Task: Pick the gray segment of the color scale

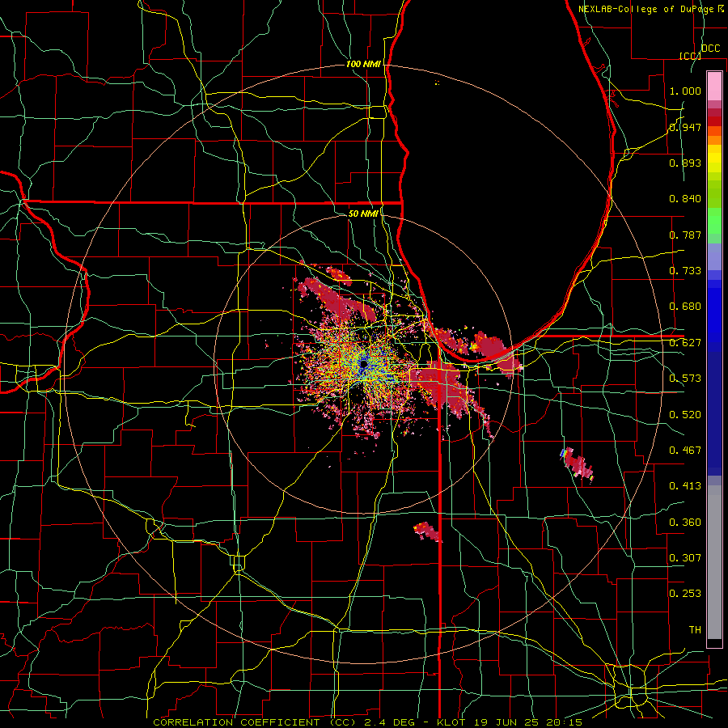Action: 714,562
